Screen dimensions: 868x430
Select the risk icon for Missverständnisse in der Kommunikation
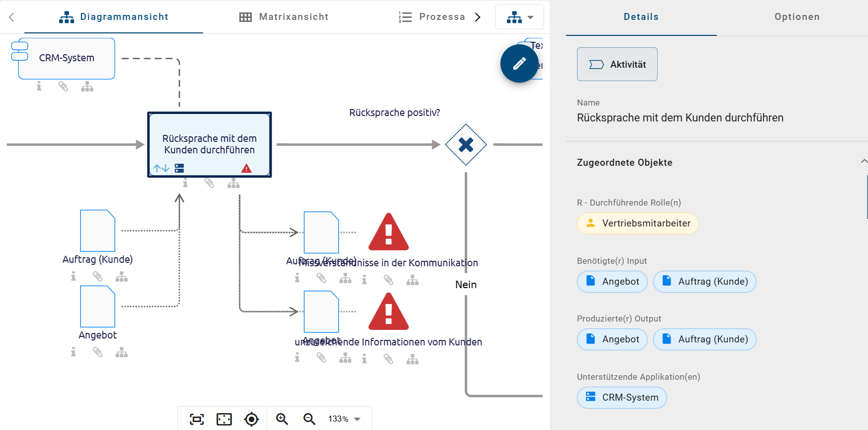tap(388, 232)
